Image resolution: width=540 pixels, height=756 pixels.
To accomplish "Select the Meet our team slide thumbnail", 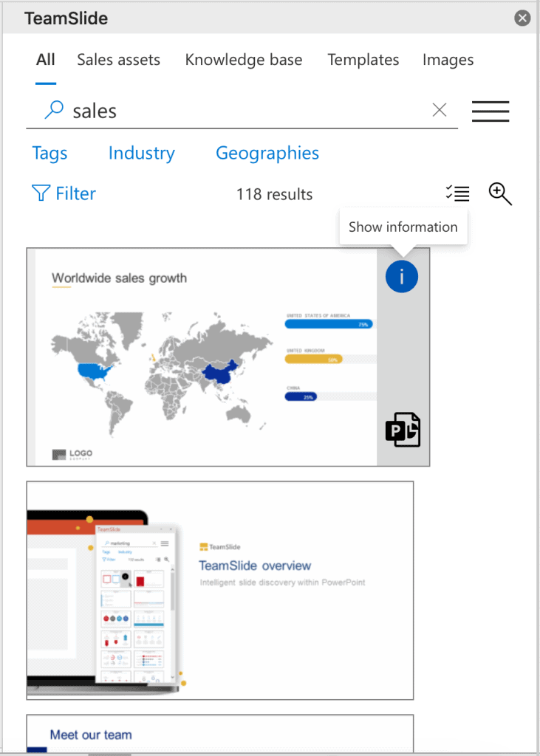I will pos(220,733).
